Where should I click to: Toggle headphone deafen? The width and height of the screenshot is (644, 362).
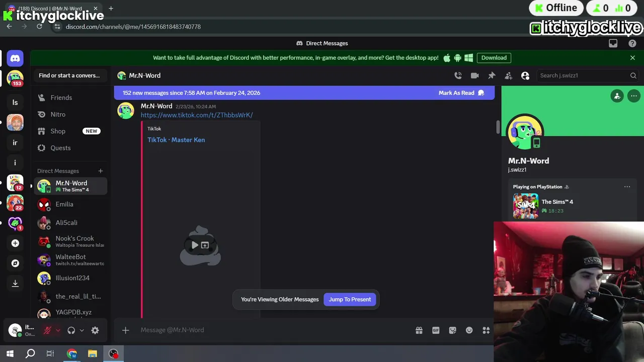71,330
